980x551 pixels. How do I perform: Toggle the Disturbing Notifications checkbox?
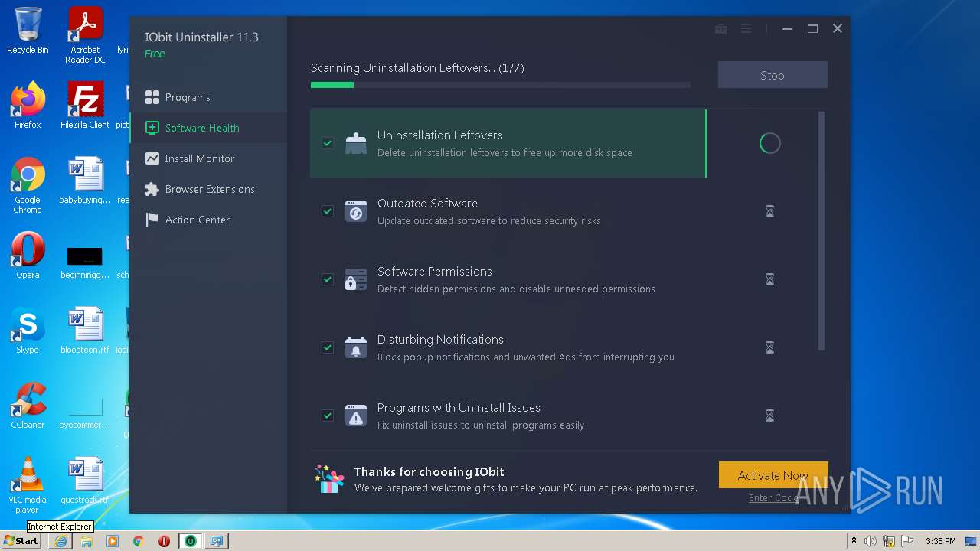pos(328,347)
